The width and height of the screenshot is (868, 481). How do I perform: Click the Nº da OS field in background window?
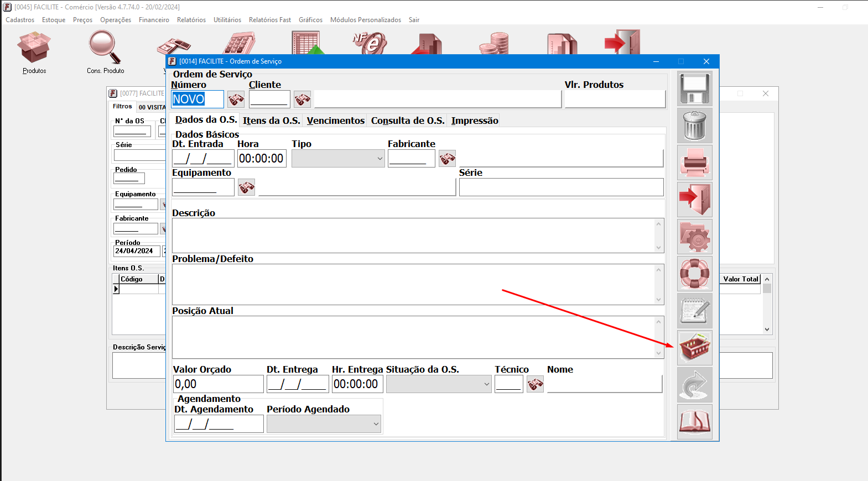pyautogui.click(x=132, y=131)
